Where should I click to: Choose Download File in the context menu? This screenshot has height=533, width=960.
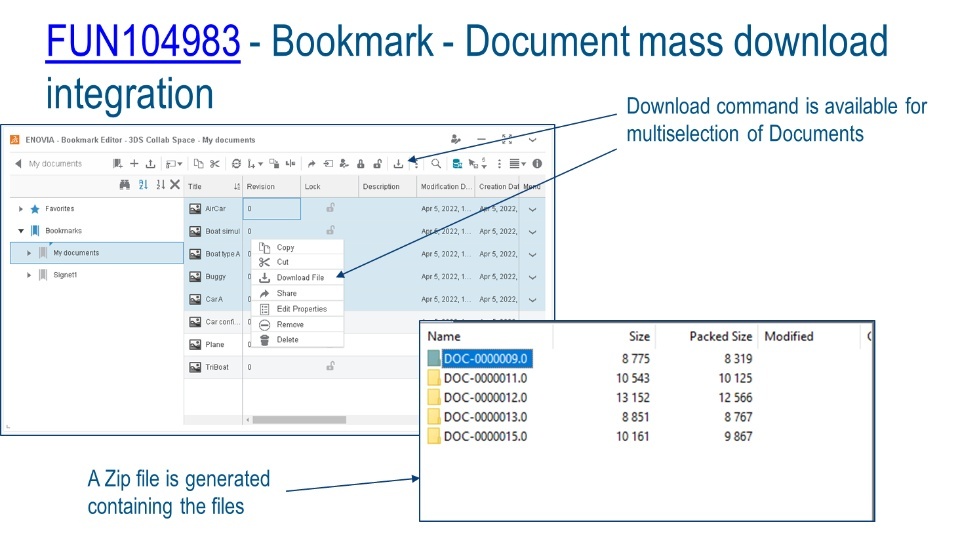[298, 277]
